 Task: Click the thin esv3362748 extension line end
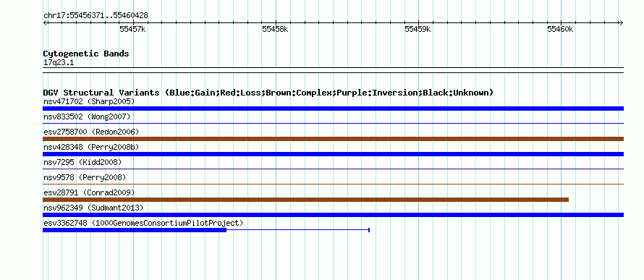coord(369,230)
